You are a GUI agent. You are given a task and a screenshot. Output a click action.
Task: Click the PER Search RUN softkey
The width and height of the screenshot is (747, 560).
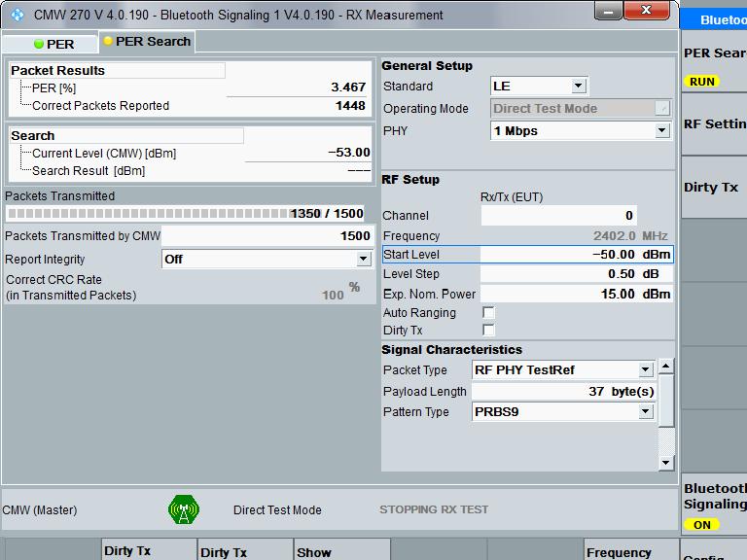click(715, 62)
